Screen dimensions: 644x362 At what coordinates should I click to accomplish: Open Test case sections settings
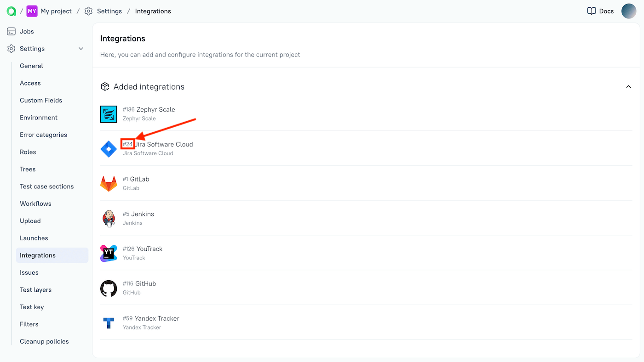point(46,187)
